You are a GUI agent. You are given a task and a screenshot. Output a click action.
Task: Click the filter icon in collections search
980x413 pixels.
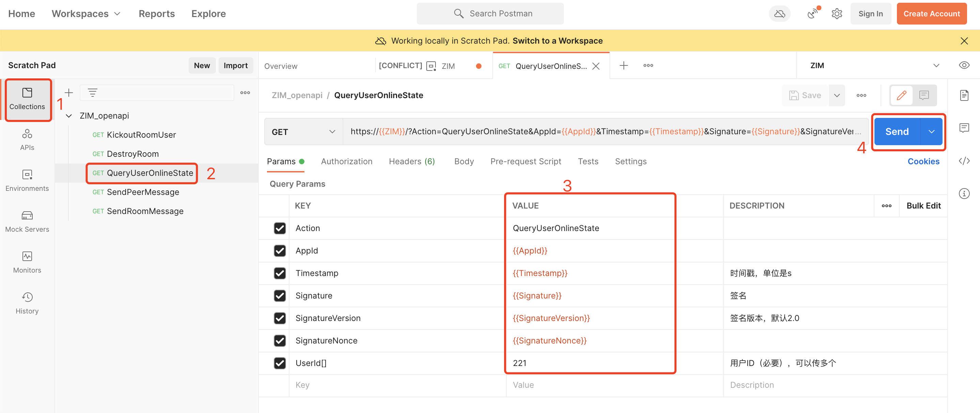pyautogui.click(x=92, y=92)
